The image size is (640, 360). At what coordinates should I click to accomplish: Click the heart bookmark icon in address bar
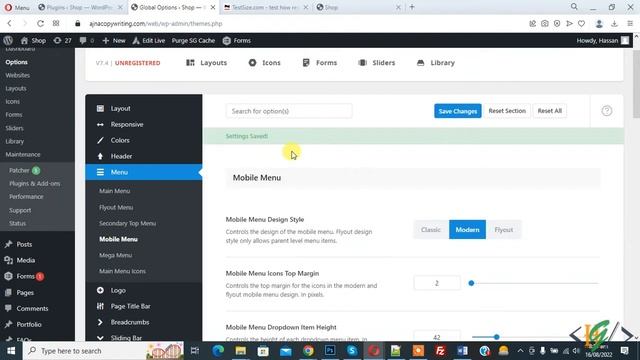(582, 24)
